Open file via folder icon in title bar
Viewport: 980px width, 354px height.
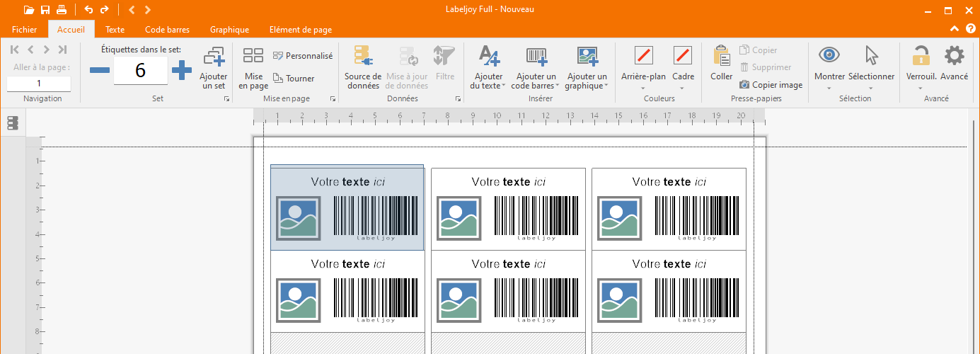point(28,10)
